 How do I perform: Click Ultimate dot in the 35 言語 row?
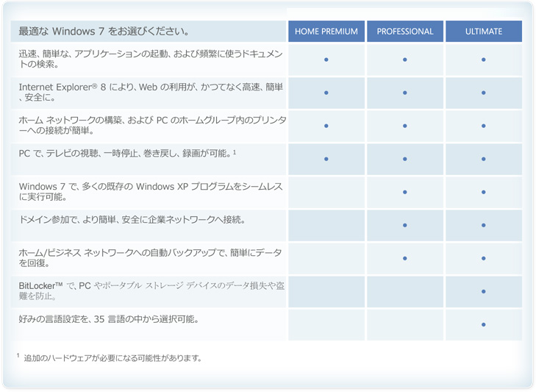pyautogui.click(x=484, y=324)
